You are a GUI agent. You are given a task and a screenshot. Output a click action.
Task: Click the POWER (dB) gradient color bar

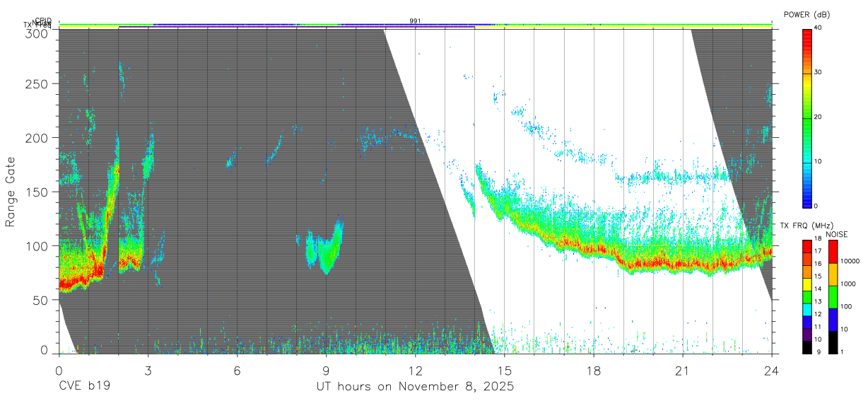pyautogui.click(x=807, y=117)
